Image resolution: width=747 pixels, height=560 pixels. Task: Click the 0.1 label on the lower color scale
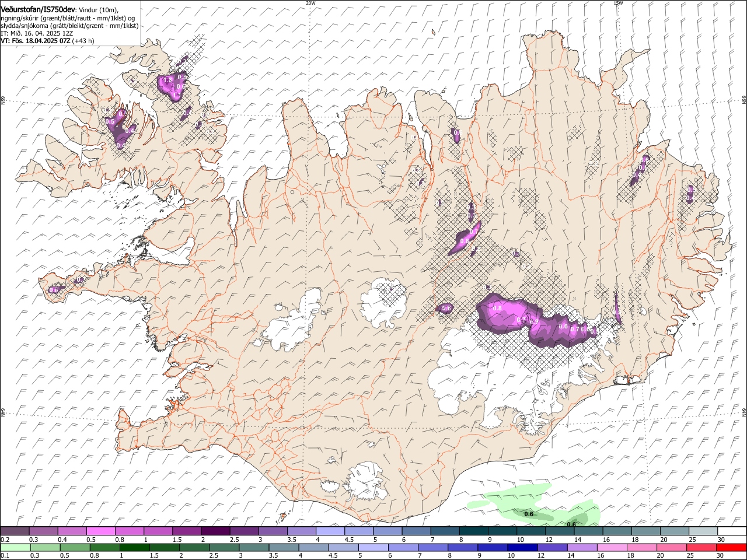point(5,555)
